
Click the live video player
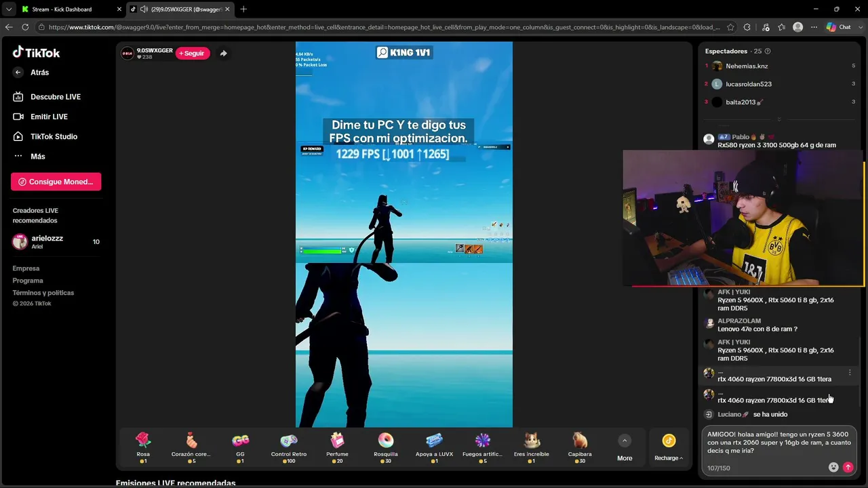[404, 235]
